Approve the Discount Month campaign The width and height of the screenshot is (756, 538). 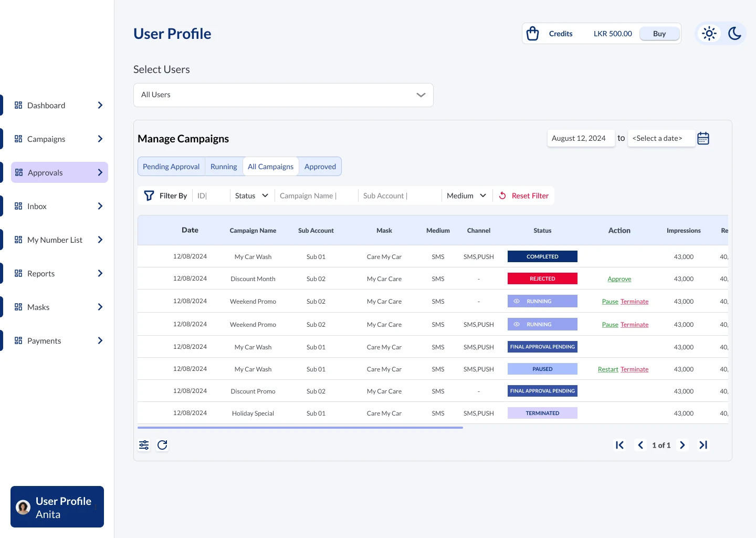tap(619, 279)
